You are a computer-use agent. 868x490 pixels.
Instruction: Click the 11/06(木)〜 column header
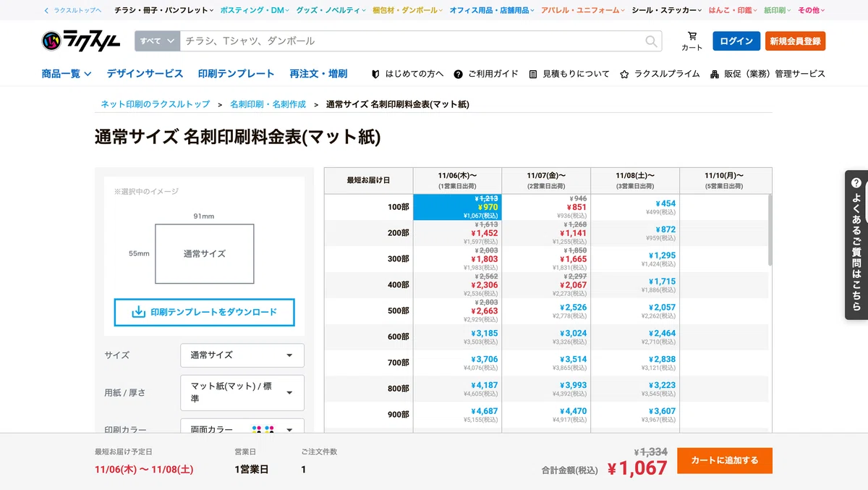pos(457,180)
